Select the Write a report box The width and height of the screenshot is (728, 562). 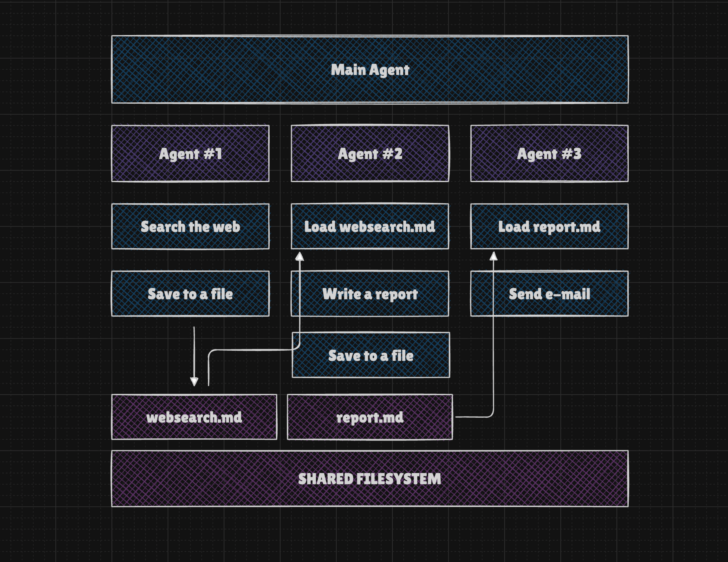[x=370, y=294]
